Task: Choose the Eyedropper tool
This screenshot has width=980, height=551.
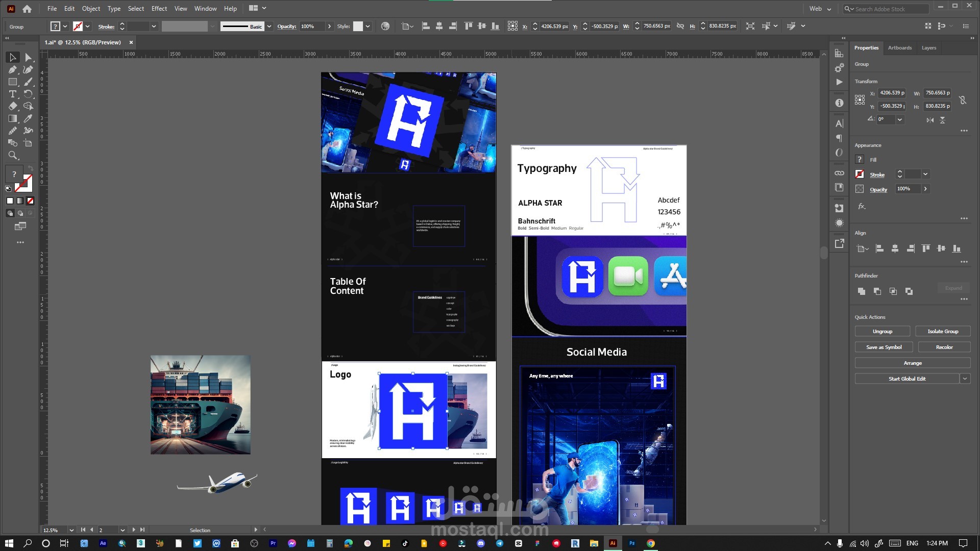Action: (28, 119)
